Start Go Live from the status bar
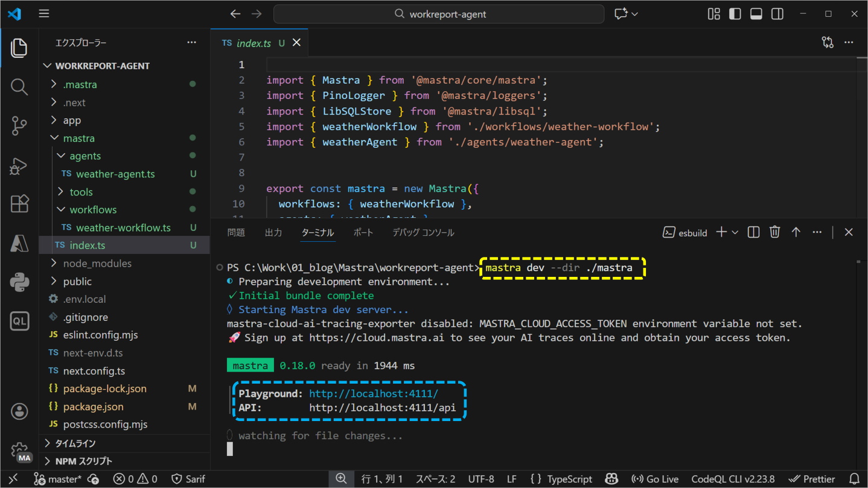This screenshot has height=488, width=868. pos(655,478)
